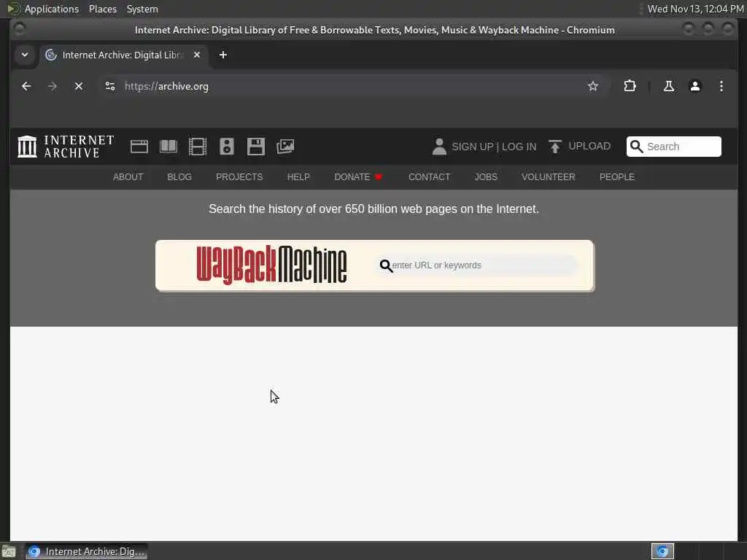747x560 pixels.
Task: Click the Wayback Machine search magnifier icon
Action: (386, 265)
